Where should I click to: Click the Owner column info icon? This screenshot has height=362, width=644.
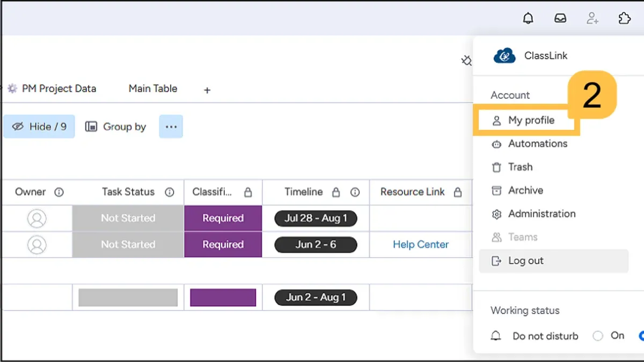tap(59, 192)
